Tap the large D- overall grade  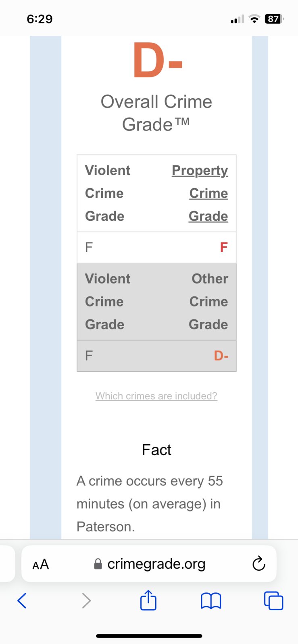tap(158, 60)
